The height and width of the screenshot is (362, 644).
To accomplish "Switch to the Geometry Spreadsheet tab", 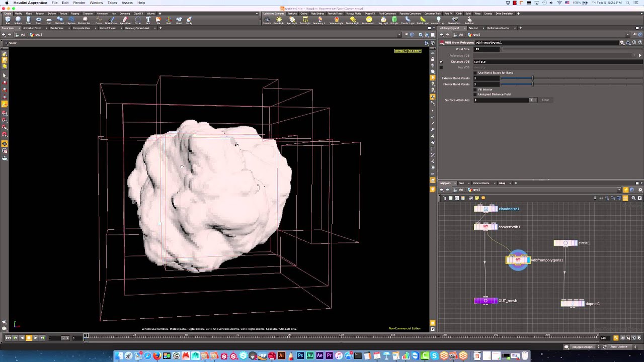I will coord(137,28).
